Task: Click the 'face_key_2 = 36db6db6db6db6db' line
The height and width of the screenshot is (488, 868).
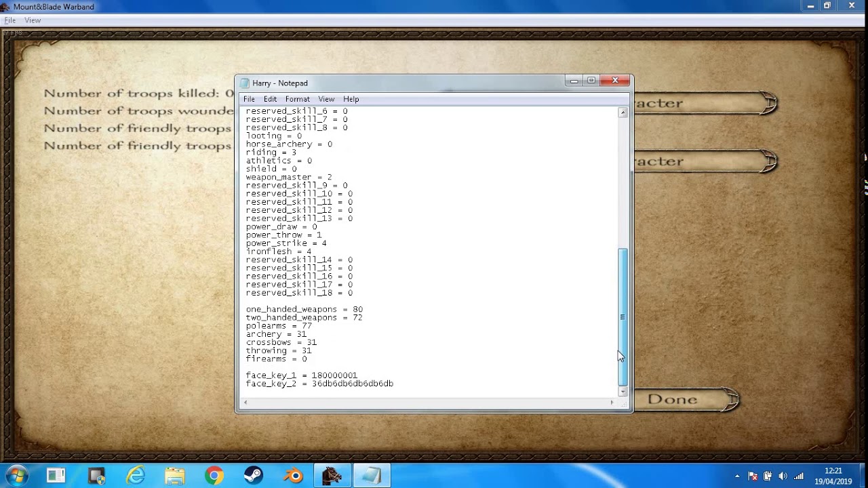Action: [319, 384]
